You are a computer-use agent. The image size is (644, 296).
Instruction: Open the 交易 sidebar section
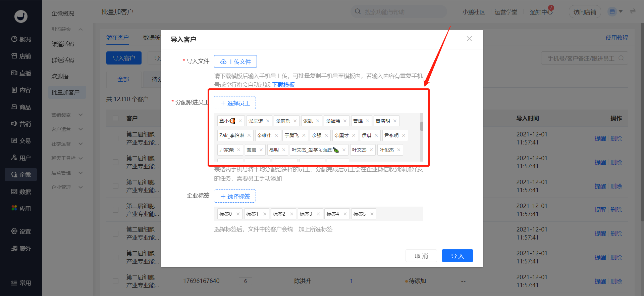(x=21, y=141)
